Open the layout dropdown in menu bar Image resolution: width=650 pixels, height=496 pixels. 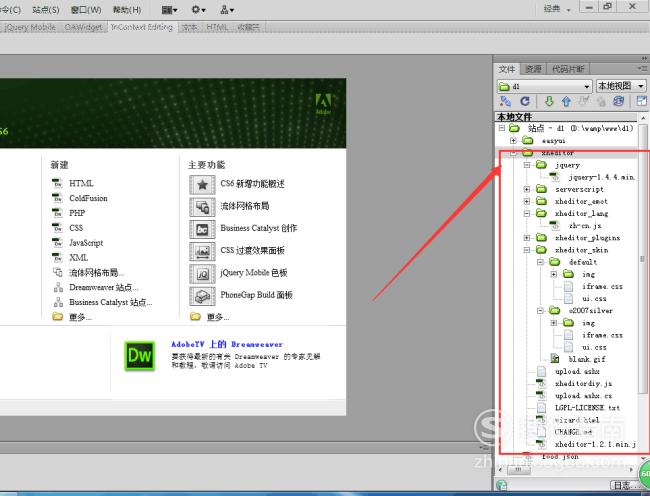[169, 10]
